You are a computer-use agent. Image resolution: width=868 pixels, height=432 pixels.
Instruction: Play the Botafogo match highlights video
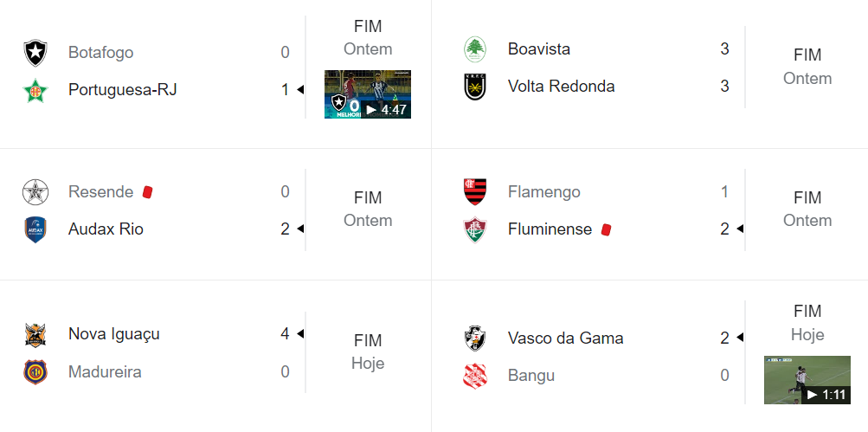coord(368,94)
